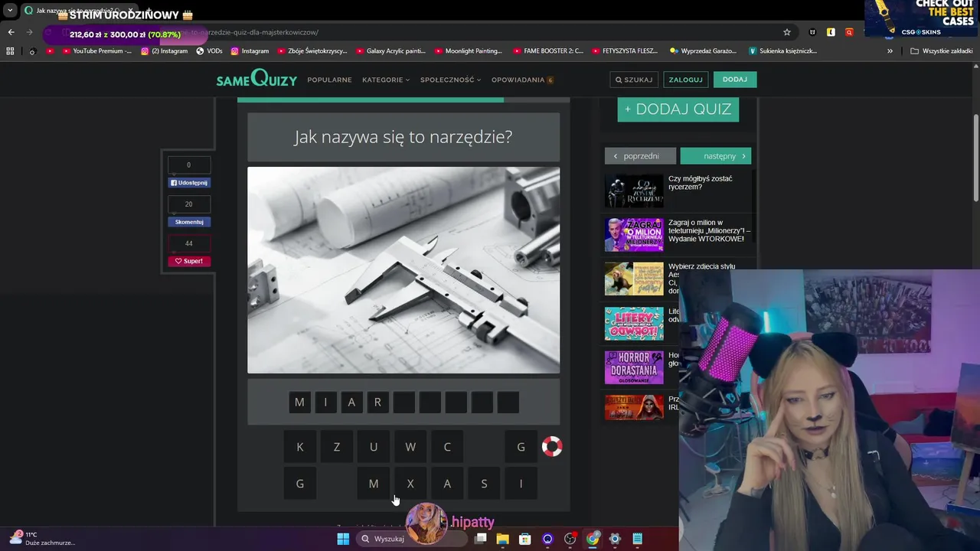Click the SZUKAJ search button
This screenshot has width=980, height=551.
click(634, 80)
